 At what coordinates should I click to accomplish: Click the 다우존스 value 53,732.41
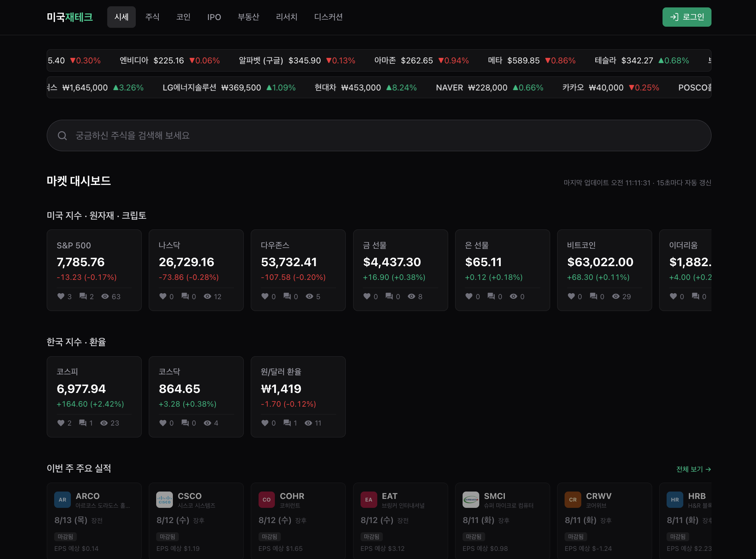point(289,262)
